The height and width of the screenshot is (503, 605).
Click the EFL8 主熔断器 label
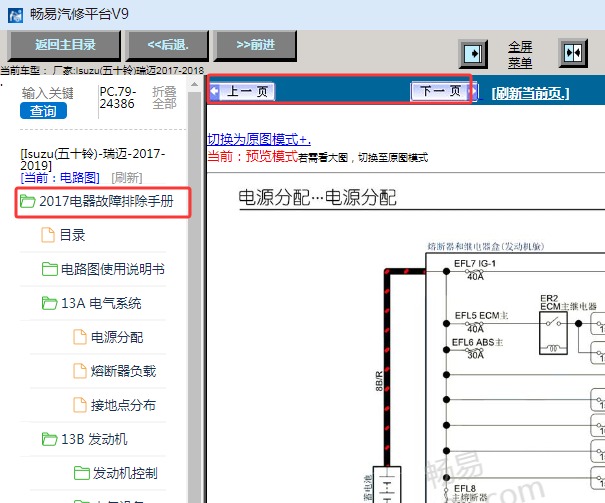pyautogui.click(x=468, y=493)
